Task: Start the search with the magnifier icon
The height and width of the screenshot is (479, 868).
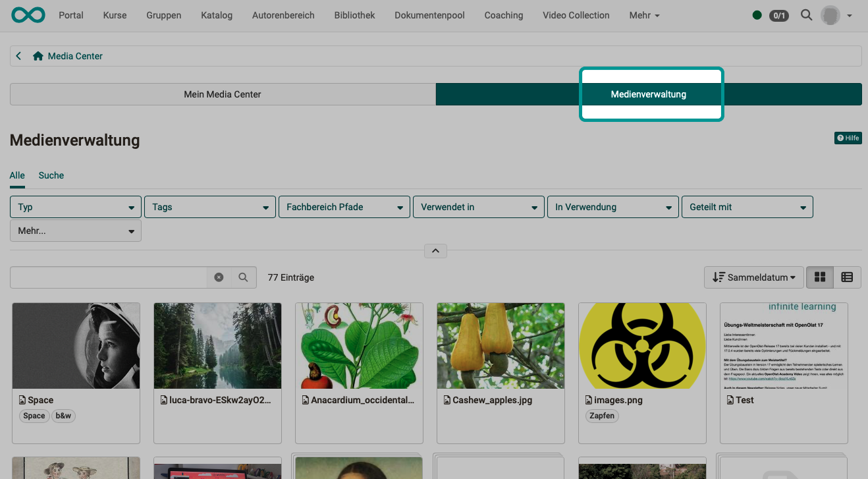Action: pos(242,277)
